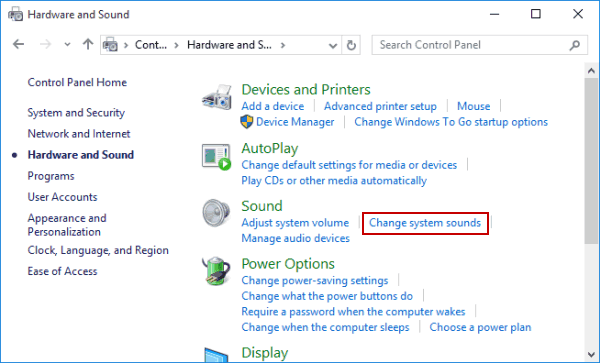The image size is (600, 363).
Task: Open Clock, Language, and Region
Action: [98, 250]
